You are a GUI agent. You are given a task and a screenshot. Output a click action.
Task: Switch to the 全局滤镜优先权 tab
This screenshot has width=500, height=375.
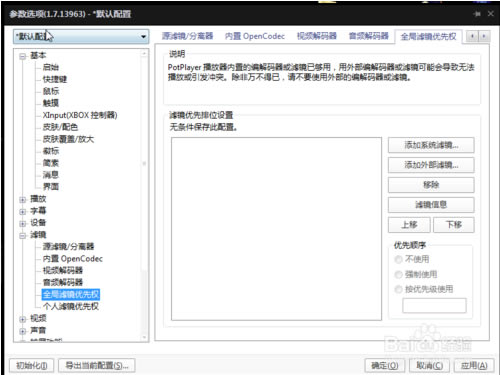pyautogui.click(x=428, y=36)
